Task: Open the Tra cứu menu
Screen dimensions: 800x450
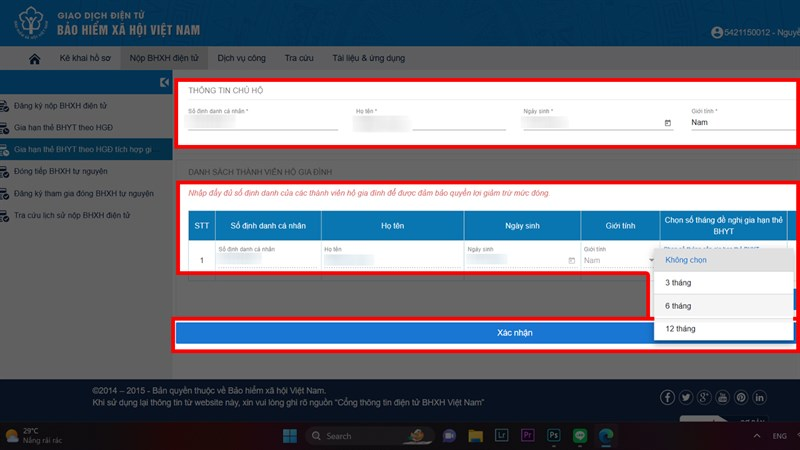Action: coord(299,58)
